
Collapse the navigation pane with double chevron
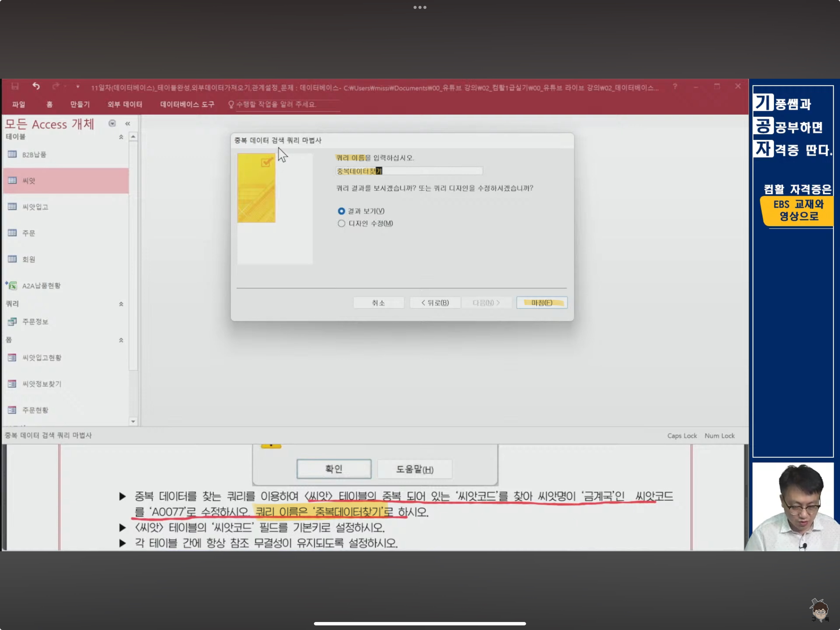(x=128, y=123)
